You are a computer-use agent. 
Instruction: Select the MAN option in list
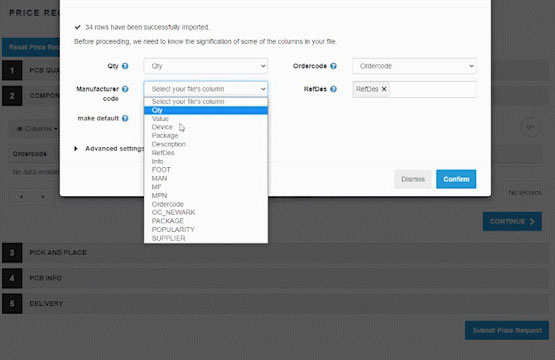(x=206, y=178)
